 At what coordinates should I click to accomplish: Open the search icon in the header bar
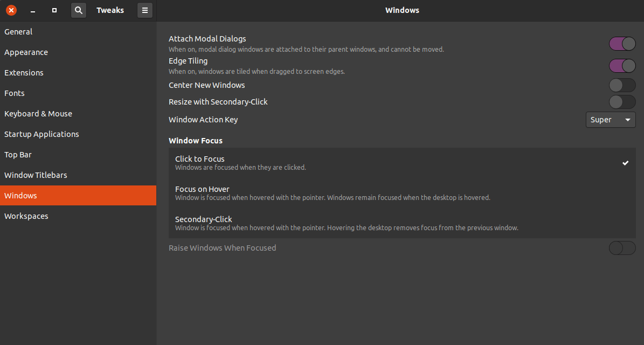78,10
